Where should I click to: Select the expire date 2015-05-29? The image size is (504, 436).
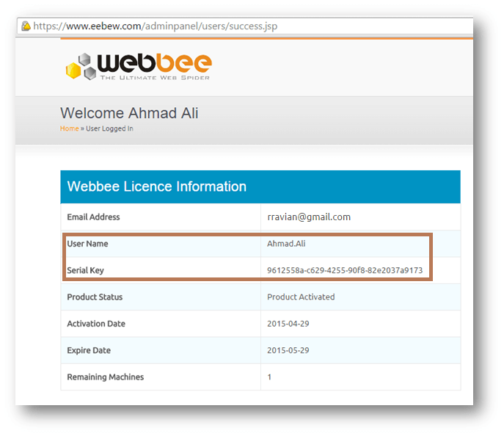point(288,350)
